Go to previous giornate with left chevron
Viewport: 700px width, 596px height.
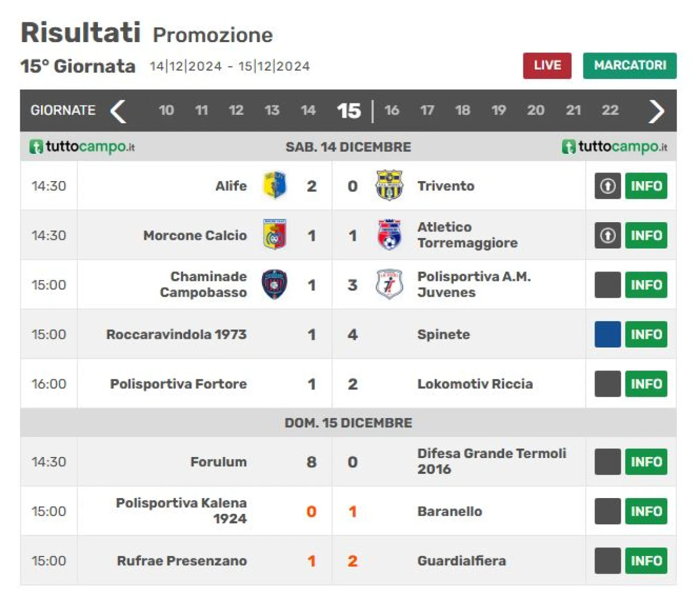pos(118,111)
